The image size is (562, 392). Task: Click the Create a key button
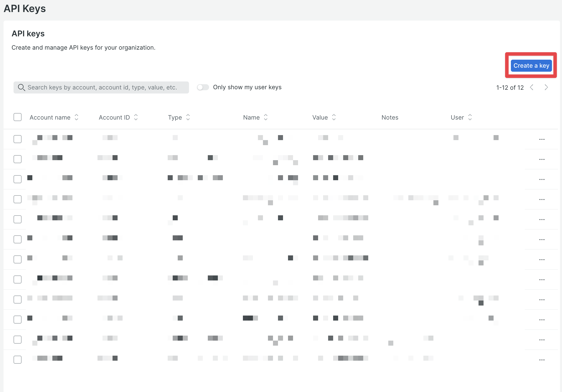531,65
